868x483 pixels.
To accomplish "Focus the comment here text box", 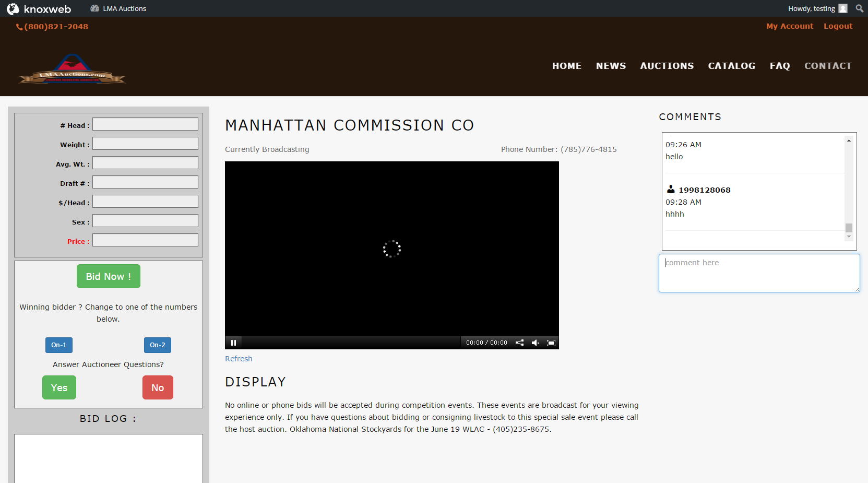I will tap(759, 273).
